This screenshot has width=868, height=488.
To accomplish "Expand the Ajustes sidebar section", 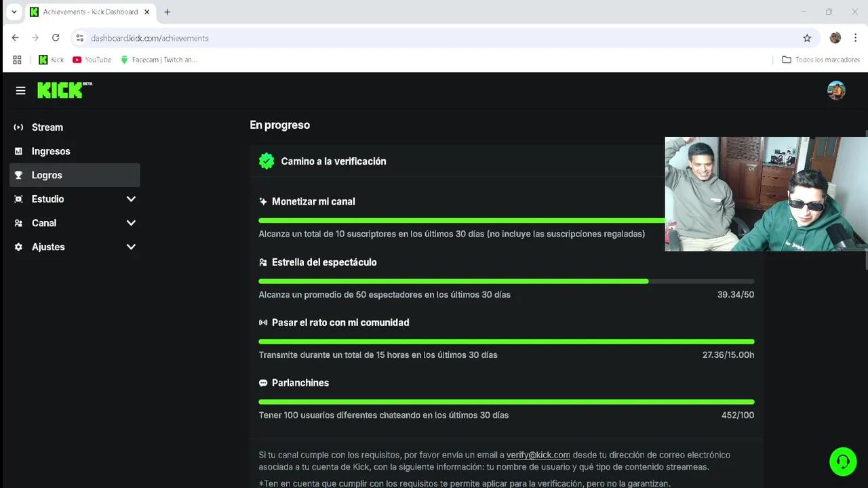I will pos(131,247).
